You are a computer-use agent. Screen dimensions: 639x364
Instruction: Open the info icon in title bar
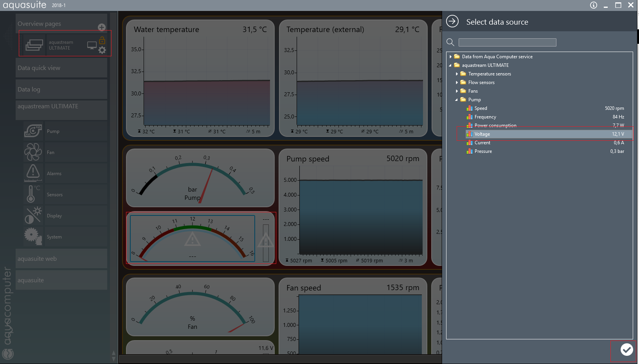pos(594,5)
